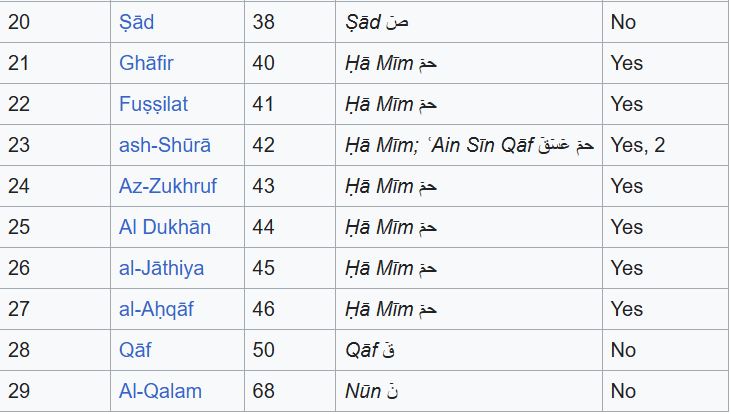Open the Ghāfir surah link
Screen dimensions: 731x414
[146, 63]
